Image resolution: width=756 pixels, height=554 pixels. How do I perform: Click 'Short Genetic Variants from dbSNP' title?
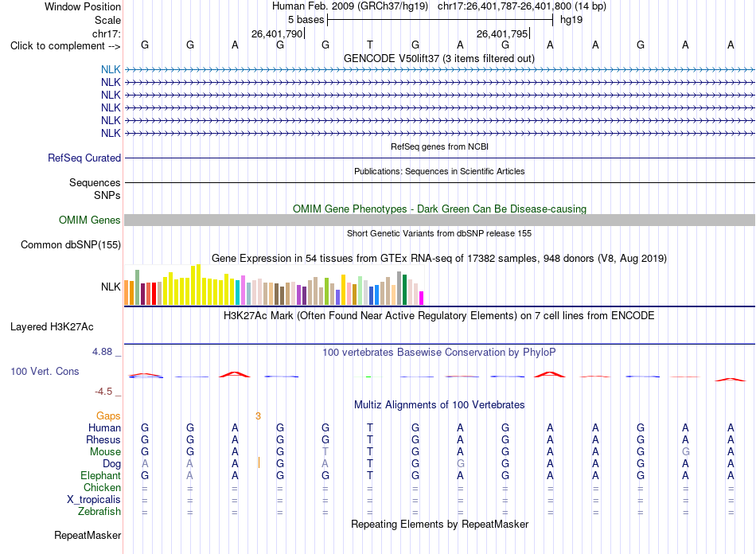439,233
